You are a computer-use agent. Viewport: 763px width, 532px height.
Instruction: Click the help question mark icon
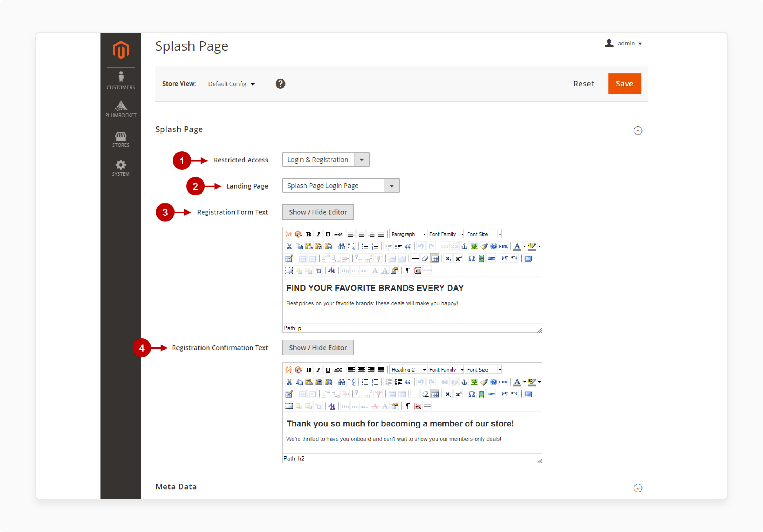point(280,84)
